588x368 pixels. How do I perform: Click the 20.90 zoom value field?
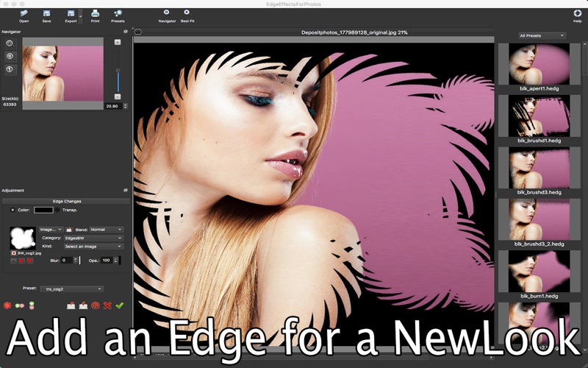click(x=113, y=106)
